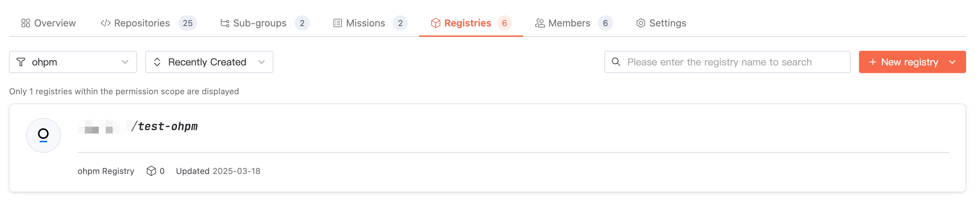Click the Repositories code icon
Image resolution: width=980 pixels, height=206 pixels.
click(105, 23)
